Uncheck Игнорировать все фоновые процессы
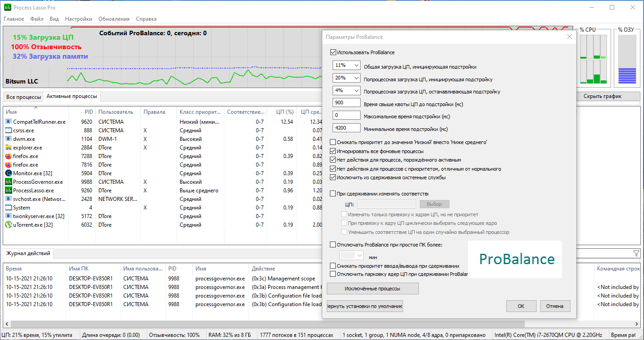The width and height of the screenshot is (644, 340). pyautogui.click(x=334, y=151)
